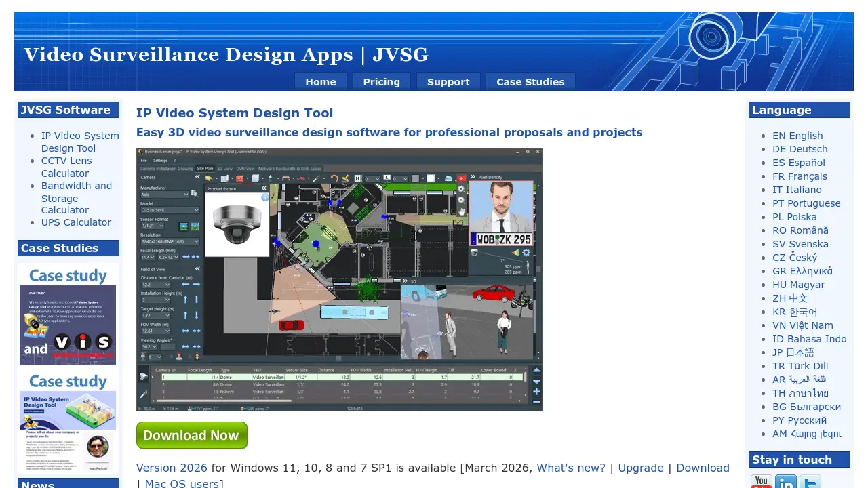
Task: Open the Pricing tab
Action: click(x=382, y=81)
